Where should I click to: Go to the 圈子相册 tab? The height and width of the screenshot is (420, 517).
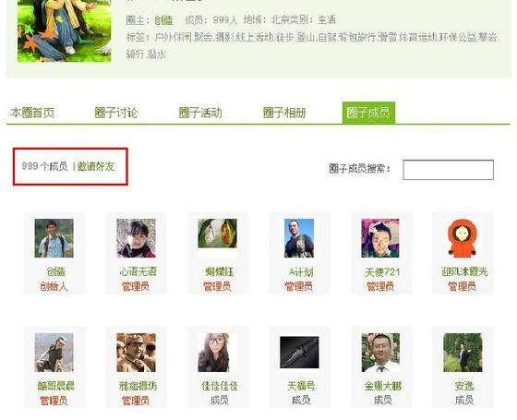[284, 113]
